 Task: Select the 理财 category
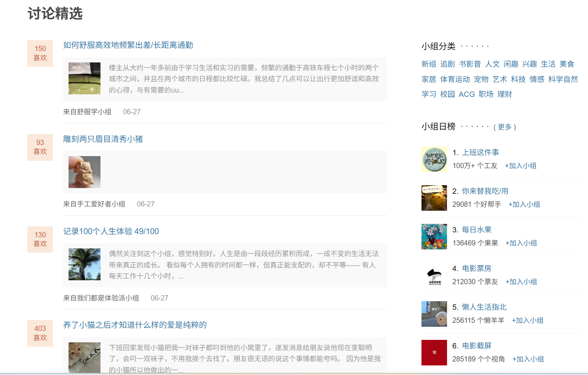(505, 94)
